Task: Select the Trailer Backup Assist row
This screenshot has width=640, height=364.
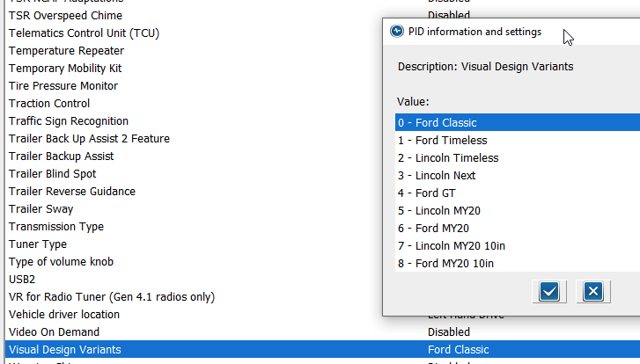Action: (x=194, y=156)
